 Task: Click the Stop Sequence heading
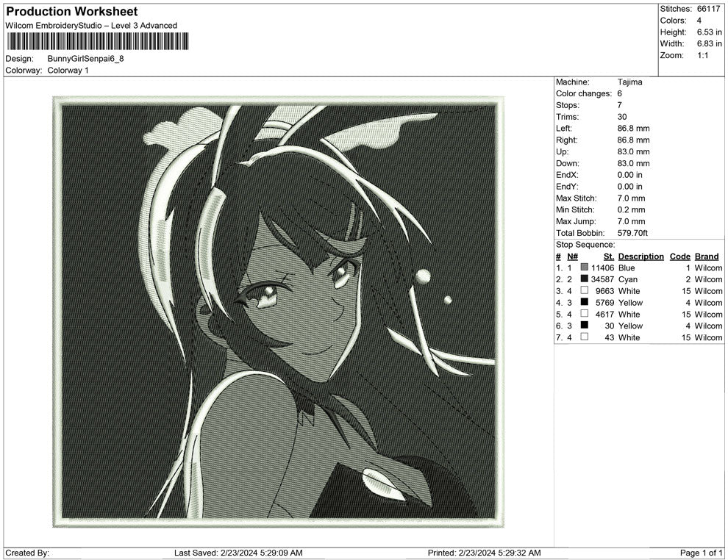585,245
